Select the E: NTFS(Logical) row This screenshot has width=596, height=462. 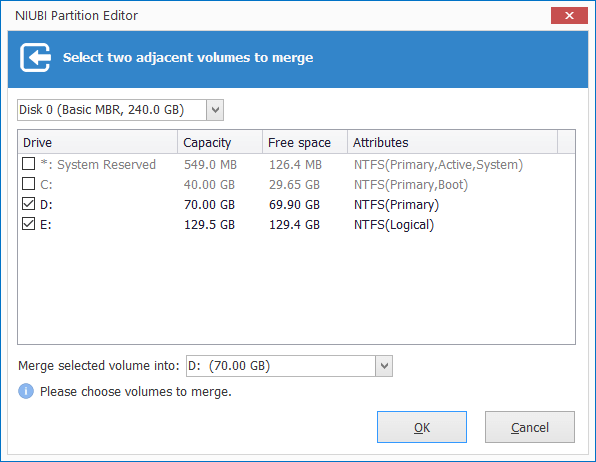click(x=296, y=224)
